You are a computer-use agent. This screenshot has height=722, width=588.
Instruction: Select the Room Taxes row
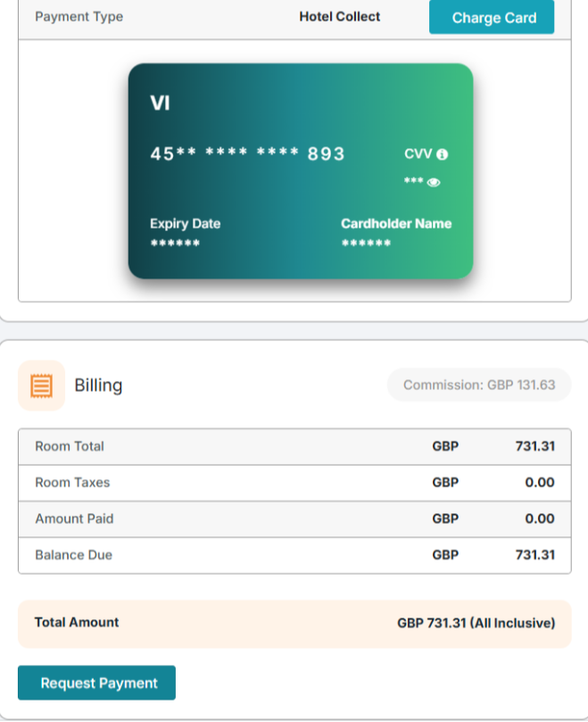point(294,483)
